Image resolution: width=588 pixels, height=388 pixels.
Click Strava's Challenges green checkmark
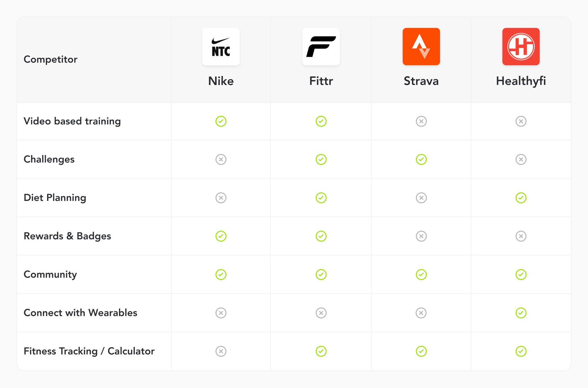(x=421, y=159)
